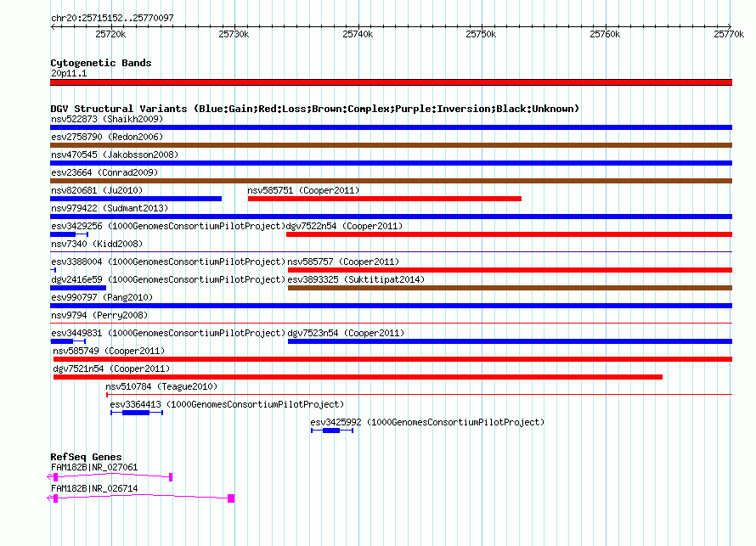
Task: Click the esv3388004 tiny blue glyph
Action: [x=53, y=270]
